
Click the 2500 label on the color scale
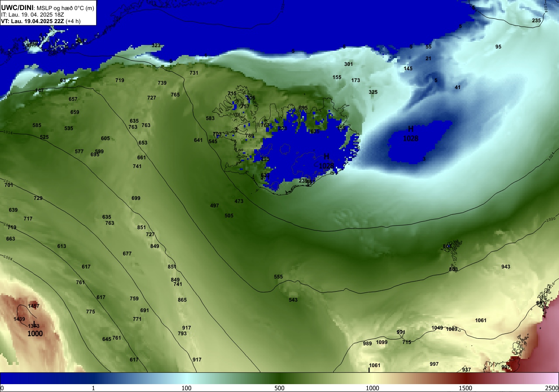click(x=552, y=388)
